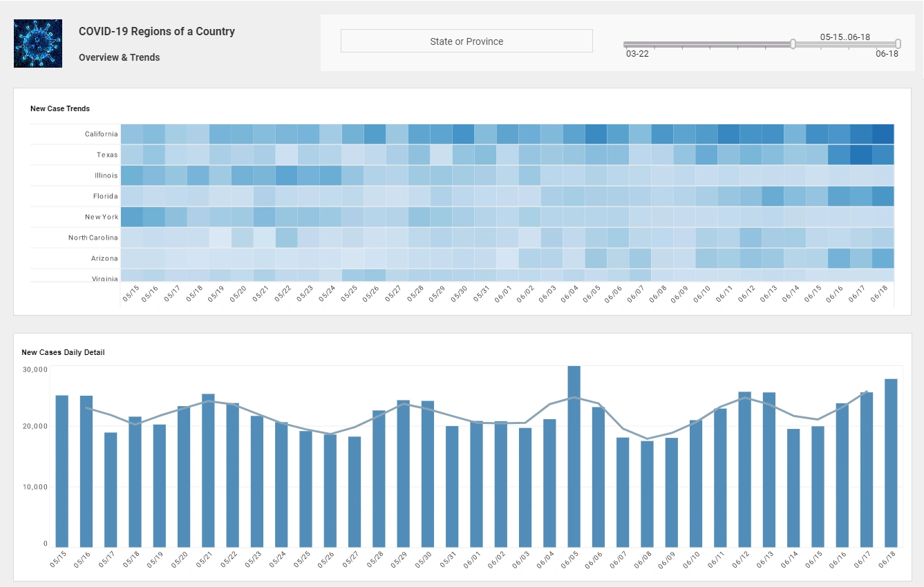The image size is (924, 587).
Task: Click the COVID-19 virus logo icon
Action: click(x=37, y=43)
